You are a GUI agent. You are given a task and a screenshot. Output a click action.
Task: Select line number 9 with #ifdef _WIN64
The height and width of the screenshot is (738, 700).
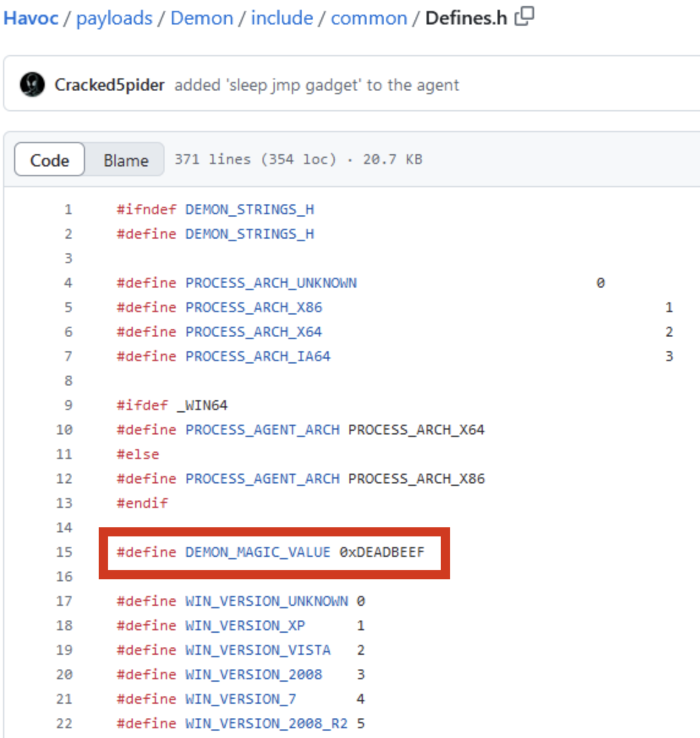click(68, 405)
